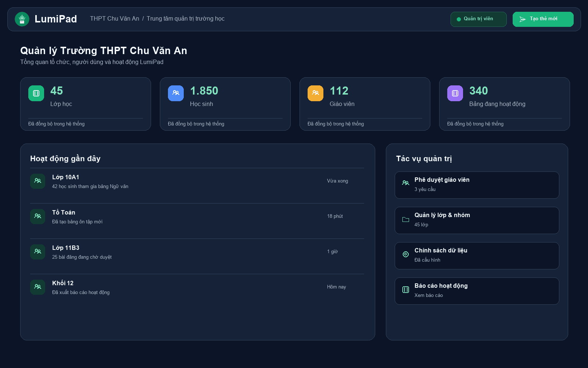The height and width of the screenshot is (368, 588).
Task: Click Tác vụ quản trị heading
Action: [424, 159]
